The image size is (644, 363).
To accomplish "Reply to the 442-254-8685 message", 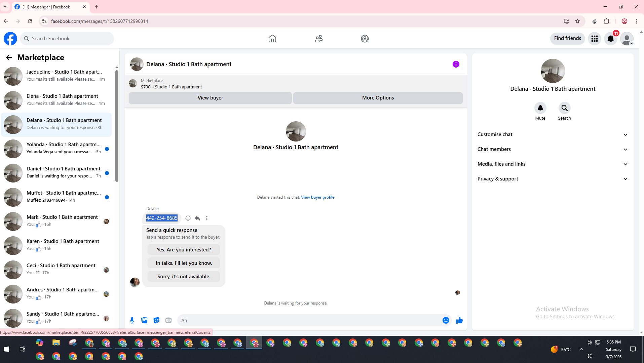I will pos(197,218).
